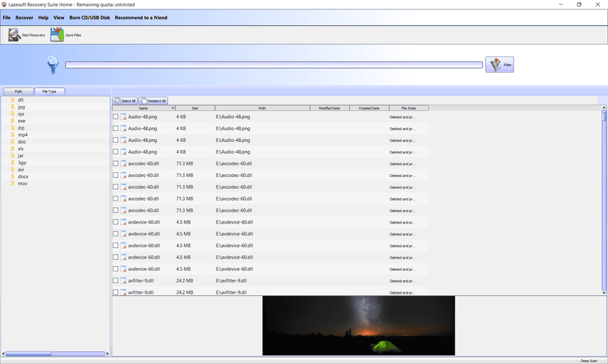Check the fourth Audio-48.png row checkbox
This screenshot has height=364, width=608.
(116, 151)
